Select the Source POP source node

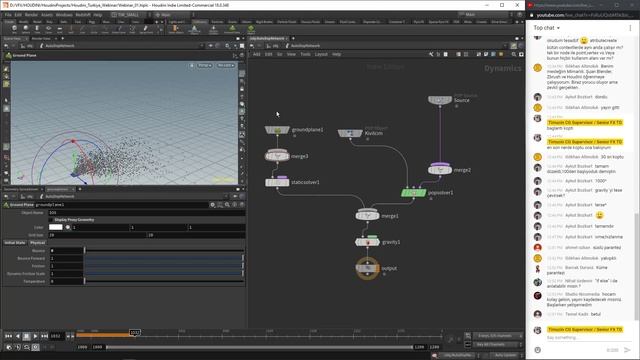pos(440,100)
